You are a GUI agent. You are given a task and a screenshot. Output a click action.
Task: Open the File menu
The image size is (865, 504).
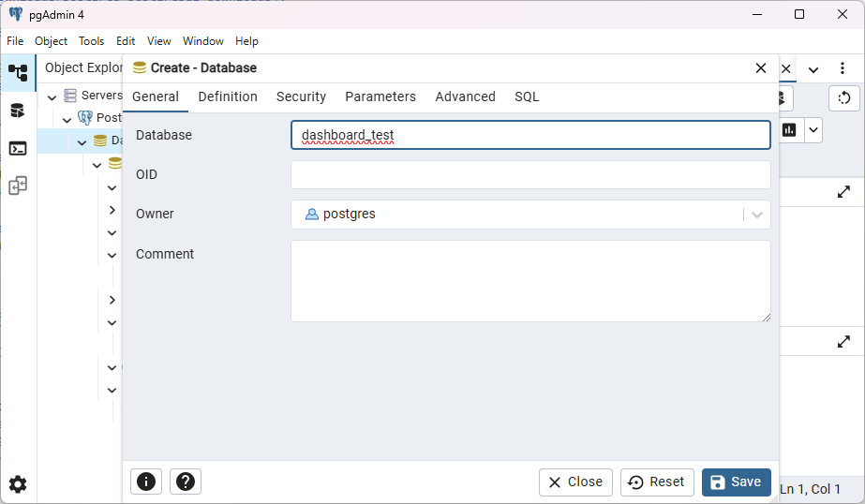point(15,41)
